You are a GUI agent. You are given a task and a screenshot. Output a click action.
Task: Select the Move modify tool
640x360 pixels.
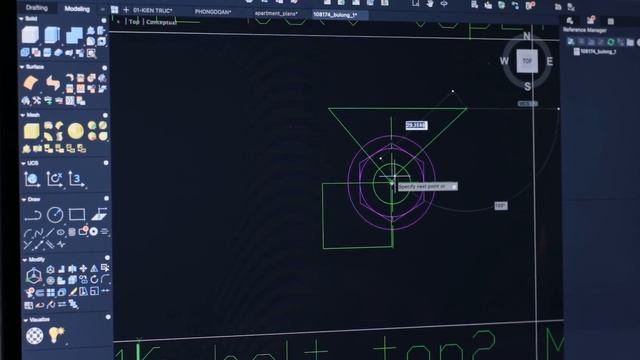coord(83,268)
